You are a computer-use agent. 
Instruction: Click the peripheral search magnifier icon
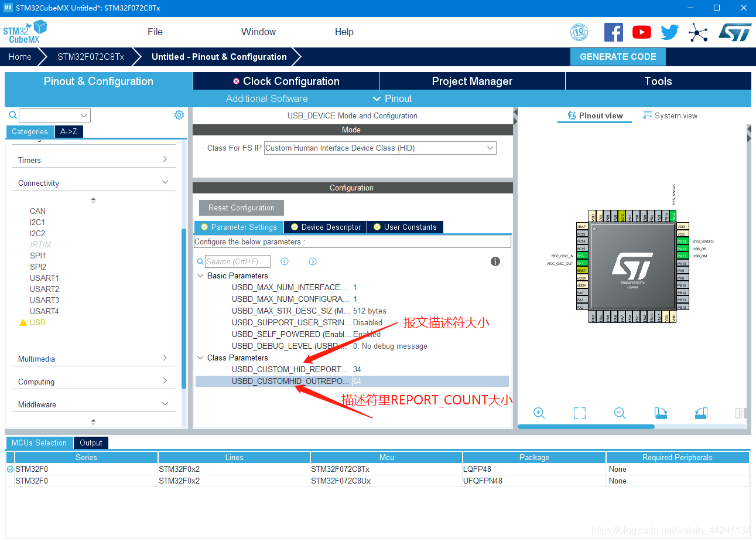click(x=13, y=115)
